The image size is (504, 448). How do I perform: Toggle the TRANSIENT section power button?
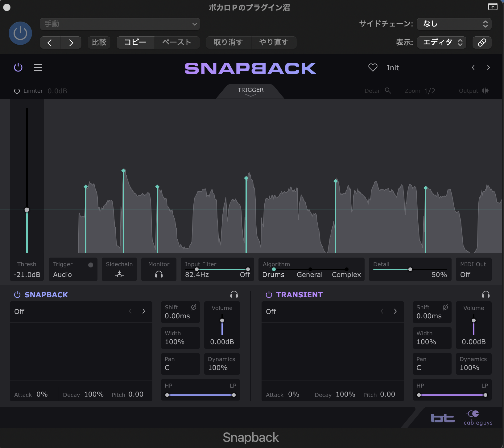(269, 295)
